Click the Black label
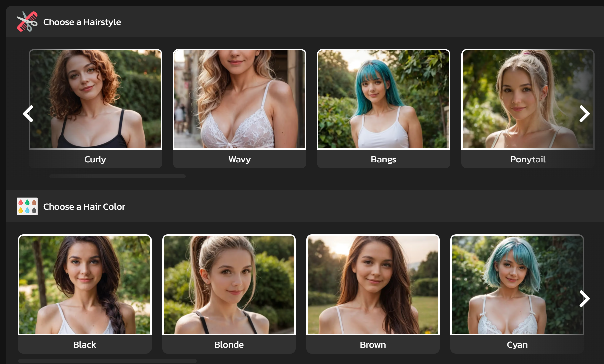The height and width of the screenshot is (364, 604). tap(85, 345)
